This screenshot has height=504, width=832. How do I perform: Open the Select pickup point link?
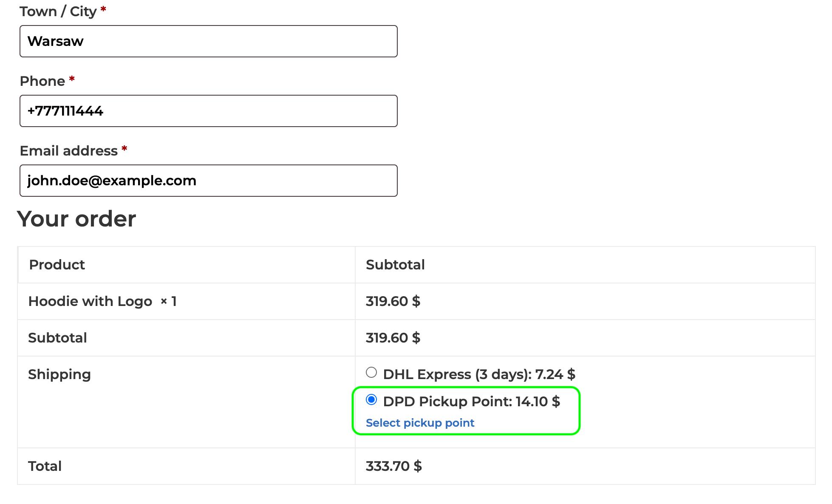tap(420, 423)
